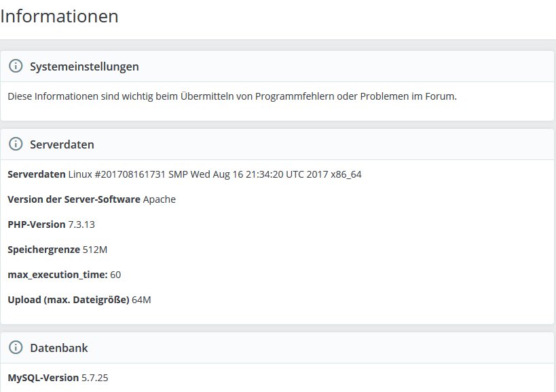Click the Linux kernel build string
The image size is (556, 392).
pyautogui.click(x=215, y=174)
